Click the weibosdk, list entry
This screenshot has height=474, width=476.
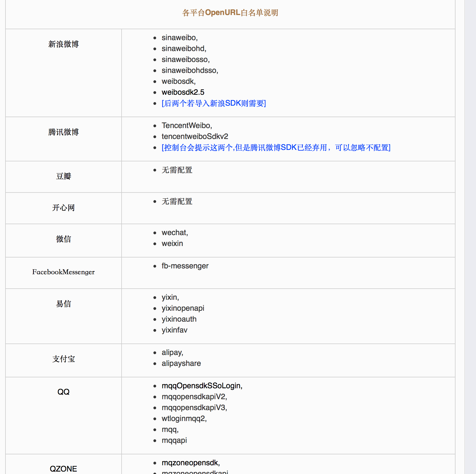tap(178, 81)
